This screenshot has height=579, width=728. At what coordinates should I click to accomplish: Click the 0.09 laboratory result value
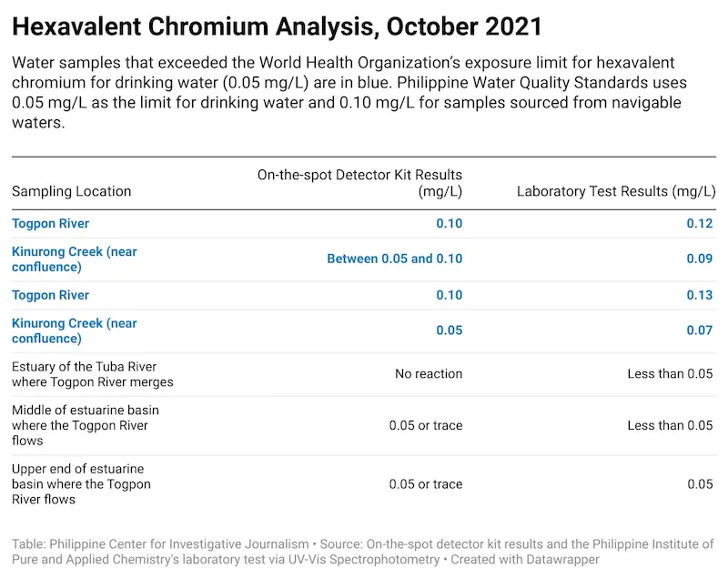[x=699, y=259]
